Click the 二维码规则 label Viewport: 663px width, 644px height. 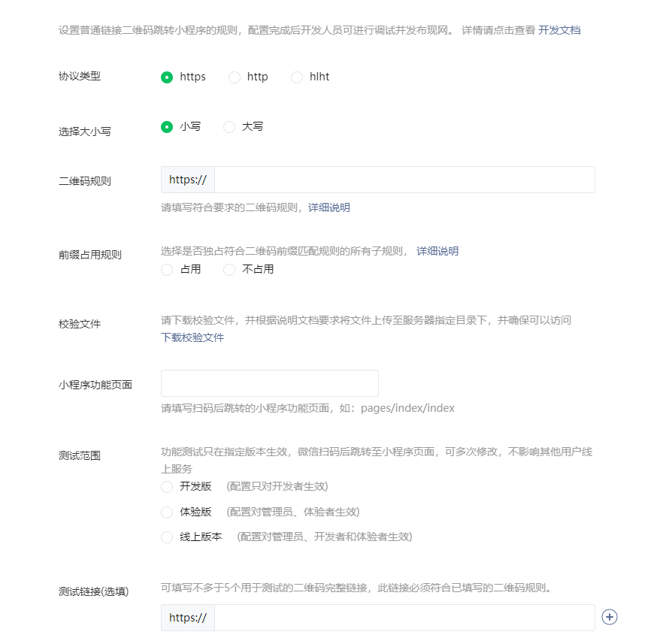click(84, 181)
